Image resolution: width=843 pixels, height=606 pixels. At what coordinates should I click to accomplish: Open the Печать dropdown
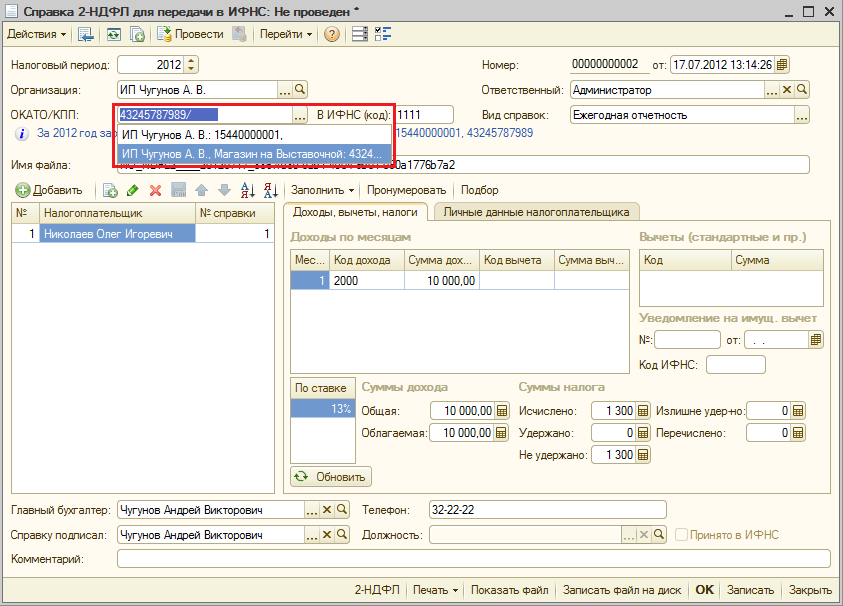(x=435, y=590)
